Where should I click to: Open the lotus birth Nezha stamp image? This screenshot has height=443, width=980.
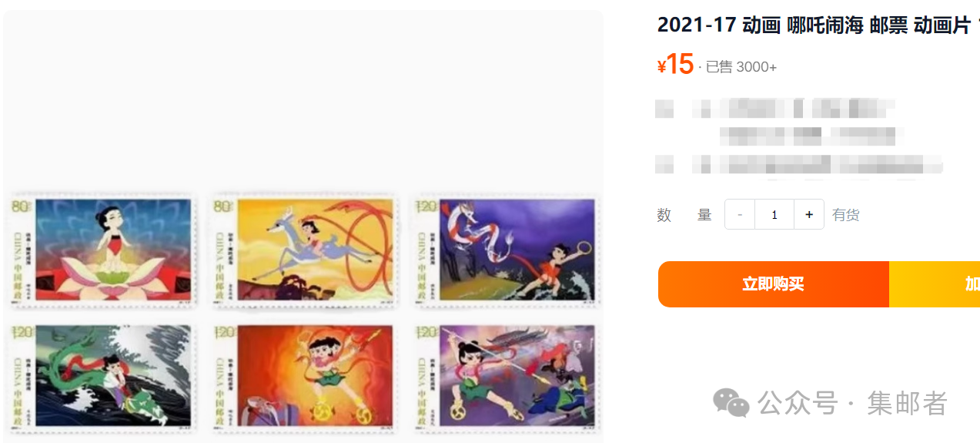(x=102, y=249)
